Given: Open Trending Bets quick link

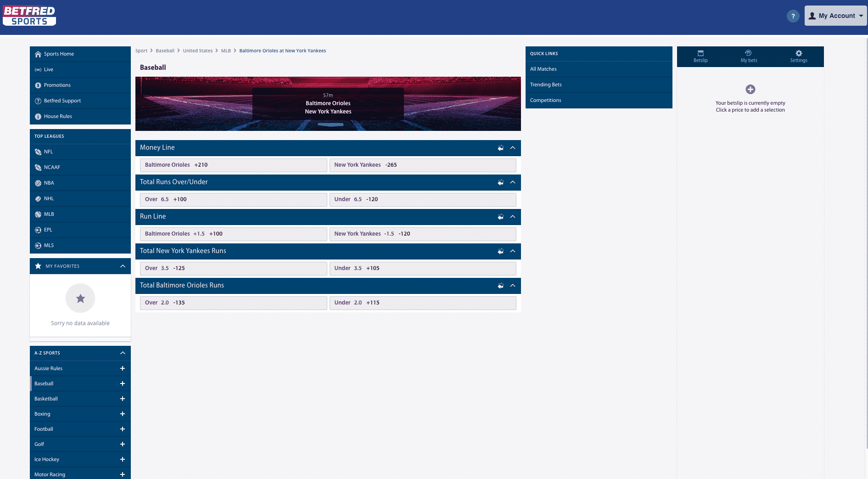Looking at the screenshot, I should (599, 85).
